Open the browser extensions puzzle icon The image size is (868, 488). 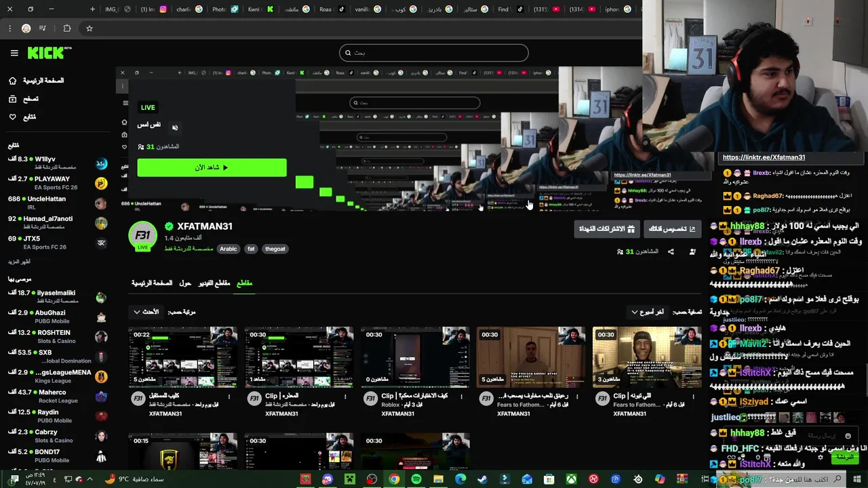click(66, 28)
